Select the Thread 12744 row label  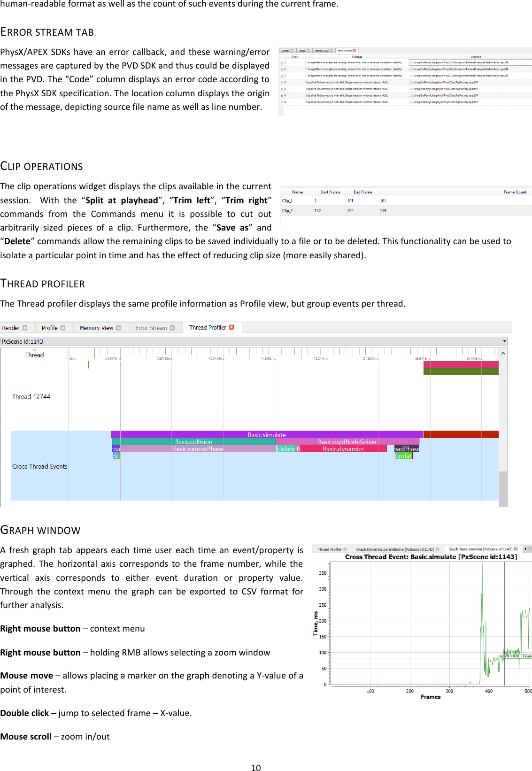tap(31, 396)
